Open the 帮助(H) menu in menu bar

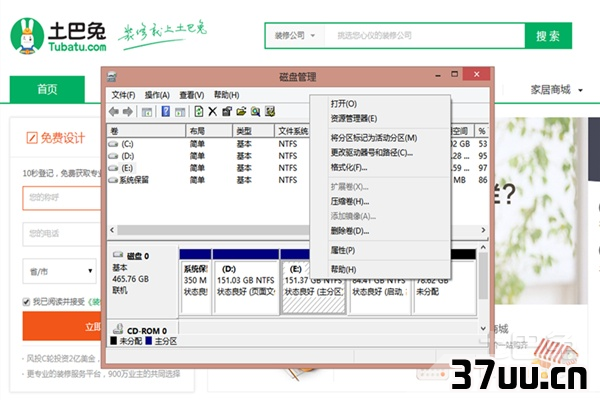(x=226, y=95)
